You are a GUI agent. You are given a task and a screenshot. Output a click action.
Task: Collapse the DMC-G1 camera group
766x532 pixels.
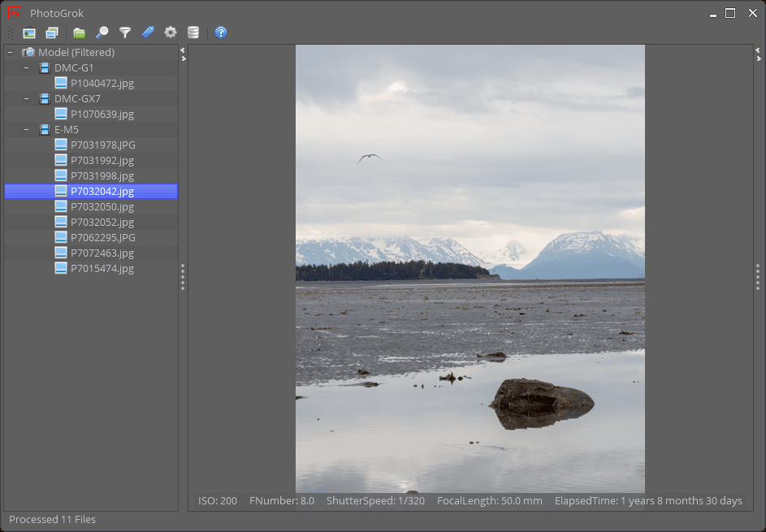26,68
